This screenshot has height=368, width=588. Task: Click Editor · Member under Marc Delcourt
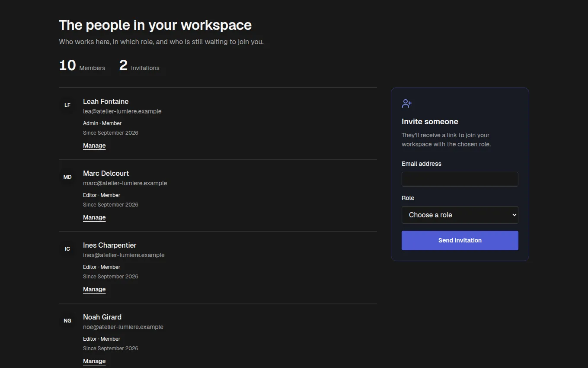[x=102, y=195]
